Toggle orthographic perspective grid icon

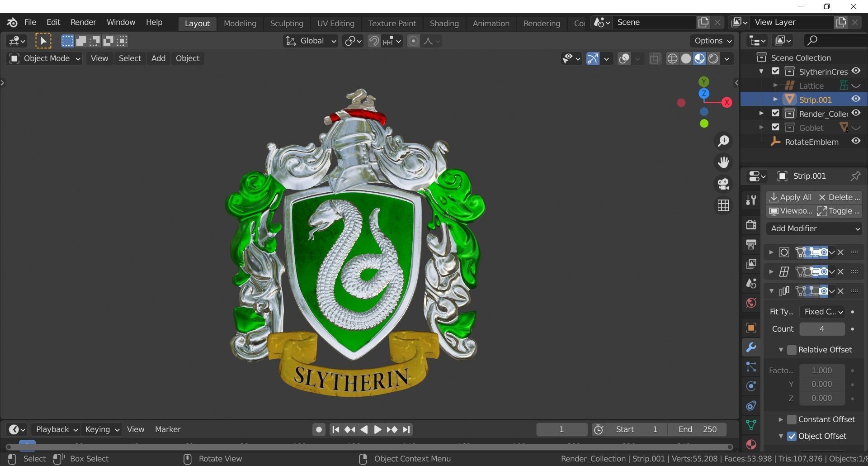coord(724,205)
